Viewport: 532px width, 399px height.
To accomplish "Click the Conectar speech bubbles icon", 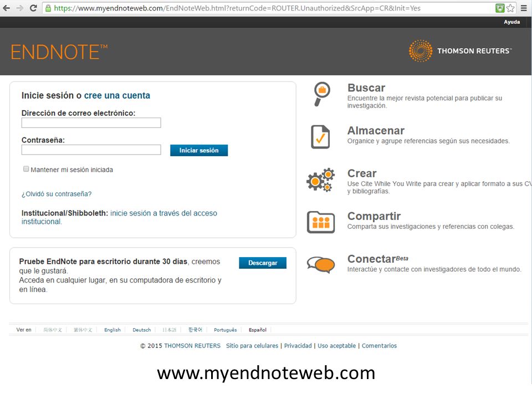I will click(x=321, y=265).
